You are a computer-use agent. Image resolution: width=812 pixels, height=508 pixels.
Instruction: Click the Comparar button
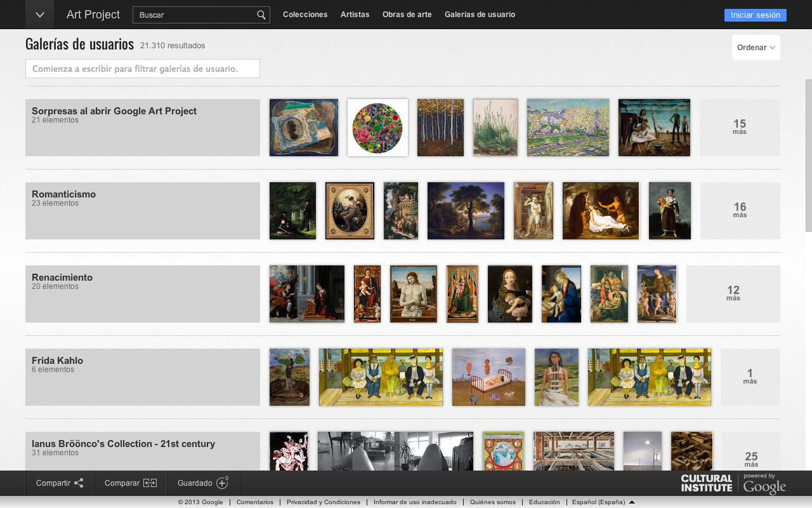(131, 483)
